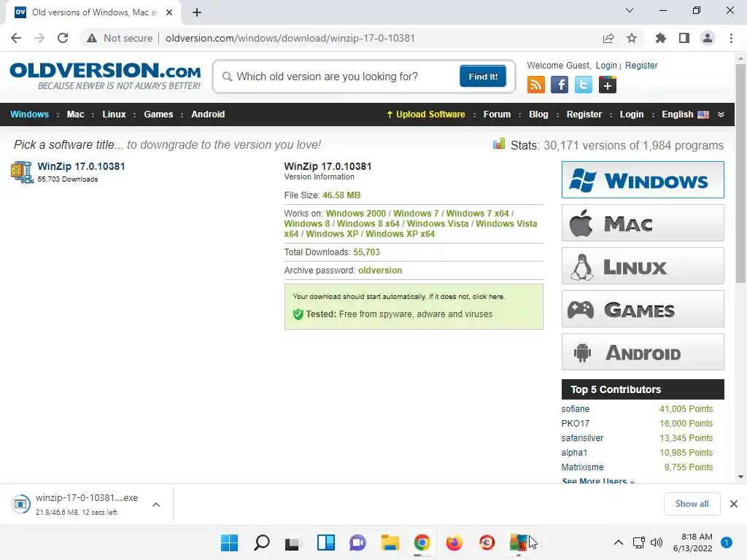
Task: Open the RSS feed icon
Action: coord(536,85)
